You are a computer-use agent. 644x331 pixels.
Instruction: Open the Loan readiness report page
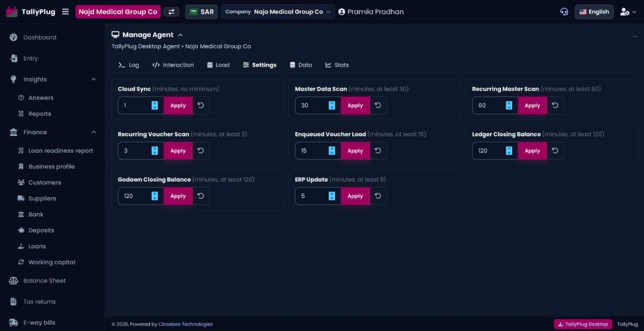coord(61,151)
